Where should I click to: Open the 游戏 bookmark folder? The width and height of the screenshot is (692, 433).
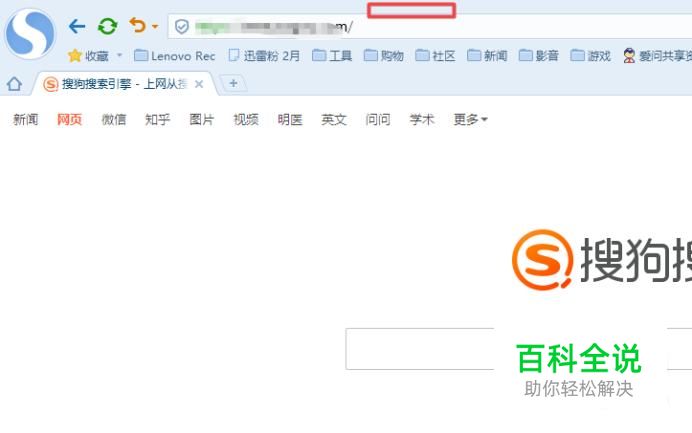(590, 56)
